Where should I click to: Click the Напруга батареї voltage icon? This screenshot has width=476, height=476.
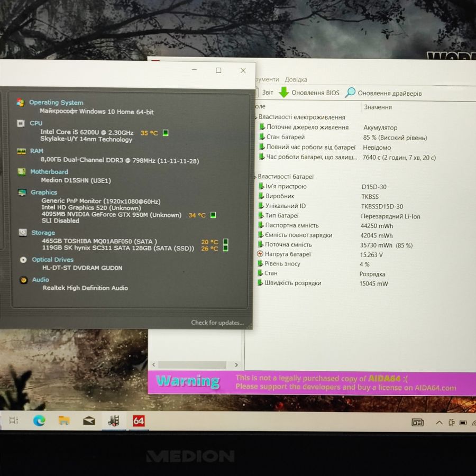pyautogui.click(x=260, y=254)
